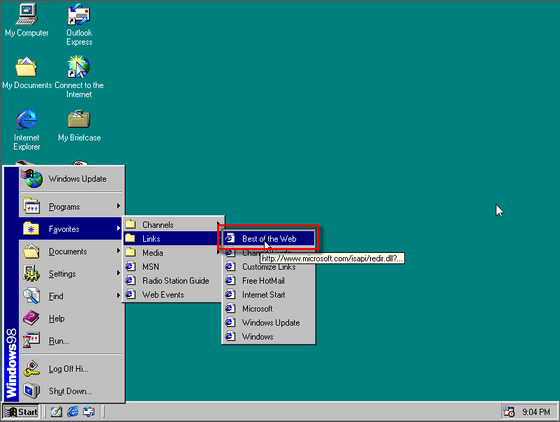The width and height of the screenshot is (560, 422).
Task: Click the Programs folder icon in Start menu
Action: coord(31,206)
